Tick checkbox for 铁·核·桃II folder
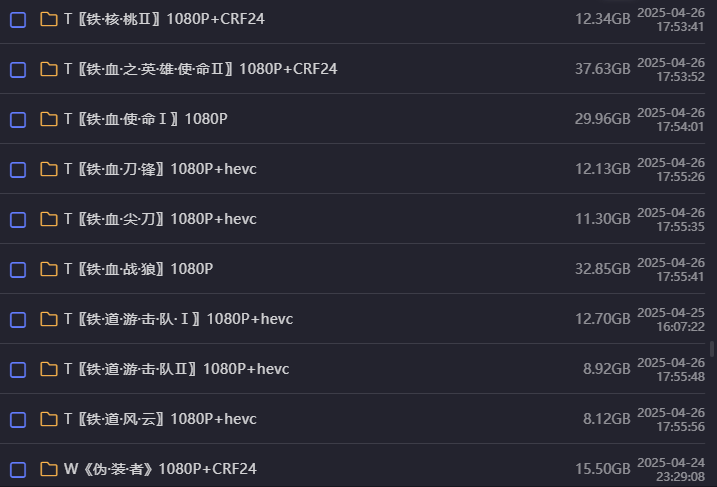This screenshot has width=717, height=487. 18,20
